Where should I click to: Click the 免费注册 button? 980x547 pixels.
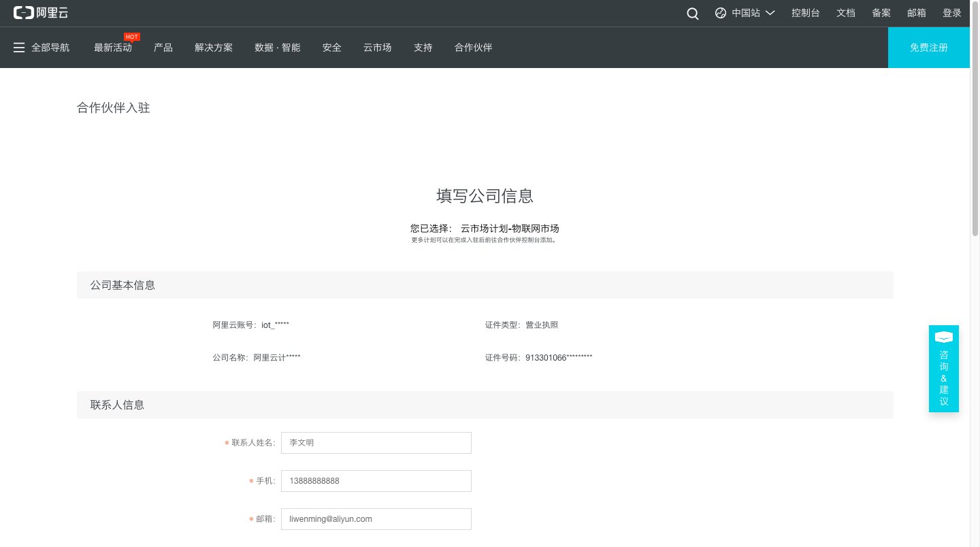click(928, 48)
